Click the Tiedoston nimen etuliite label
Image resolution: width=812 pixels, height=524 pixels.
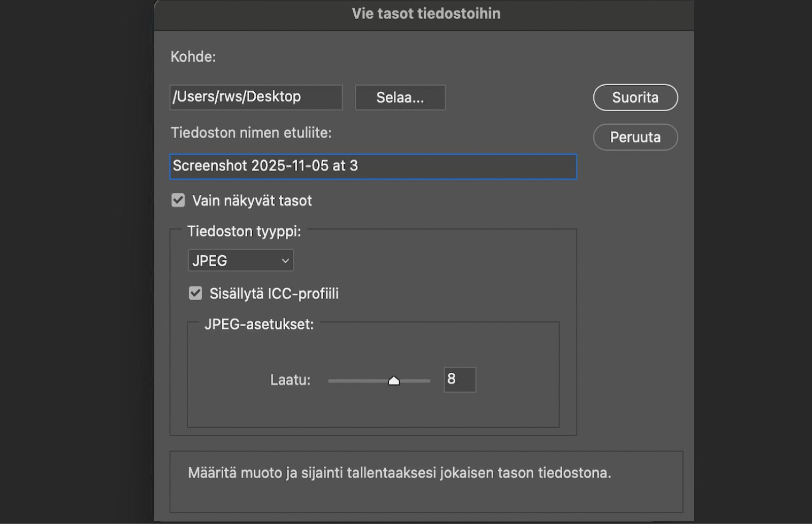tap(251, 133)
